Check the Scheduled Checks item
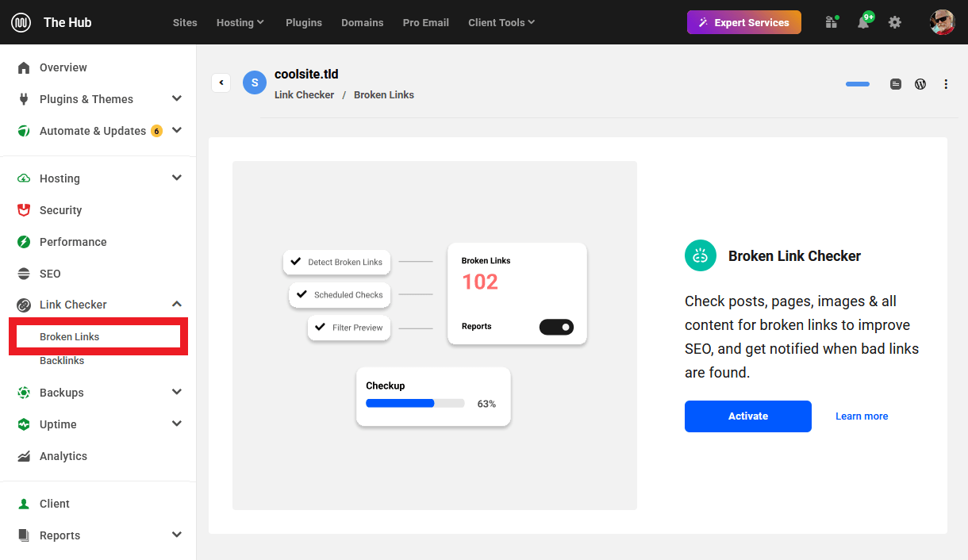 pyautogui.click(x=340, y=295)
